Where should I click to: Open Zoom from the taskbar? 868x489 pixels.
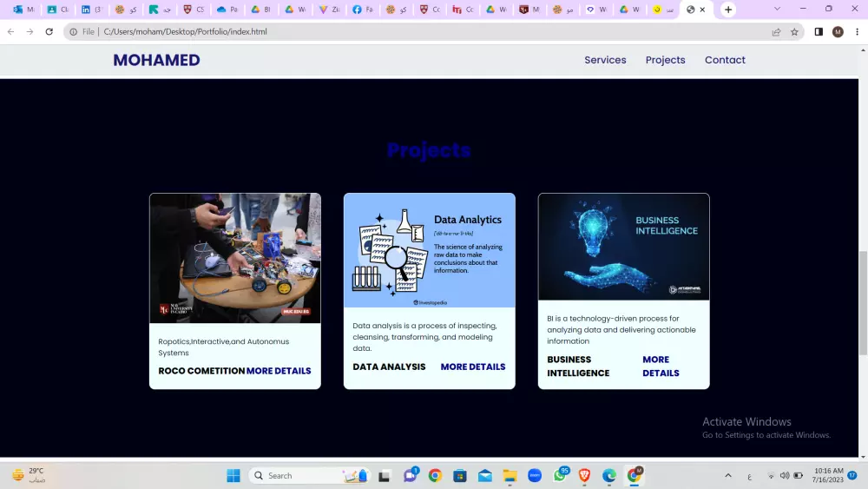[x=535, y=475]
